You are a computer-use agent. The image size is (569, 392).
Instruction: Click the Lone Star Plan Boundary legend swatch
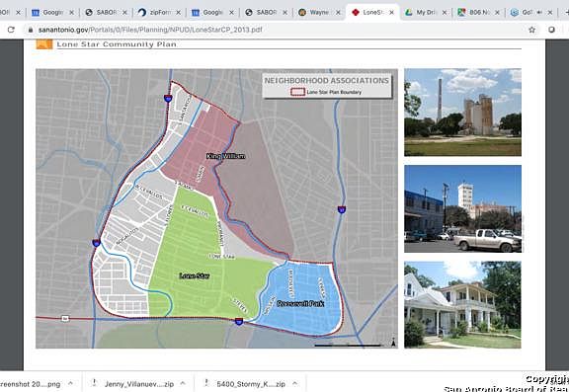tap(297, 92)
